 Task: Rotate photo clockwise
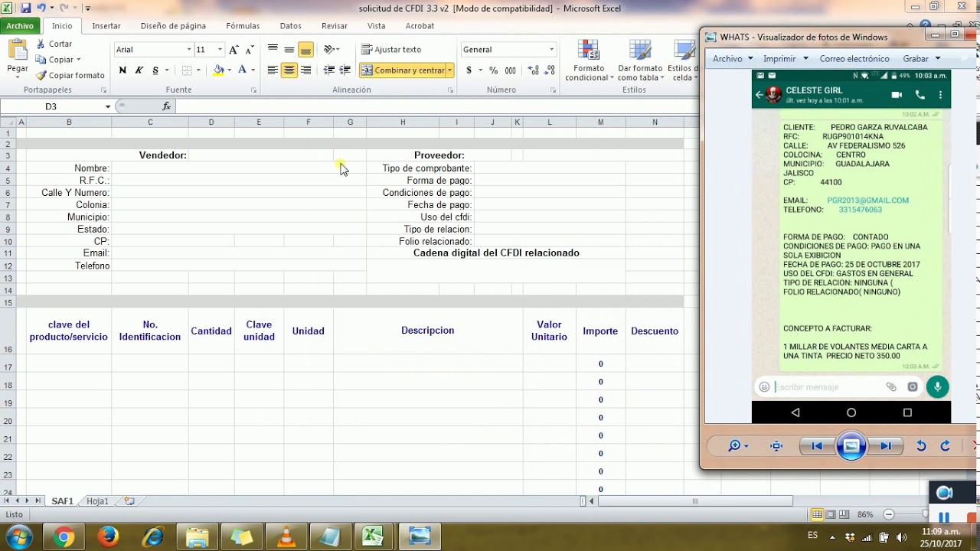(945, 446)
